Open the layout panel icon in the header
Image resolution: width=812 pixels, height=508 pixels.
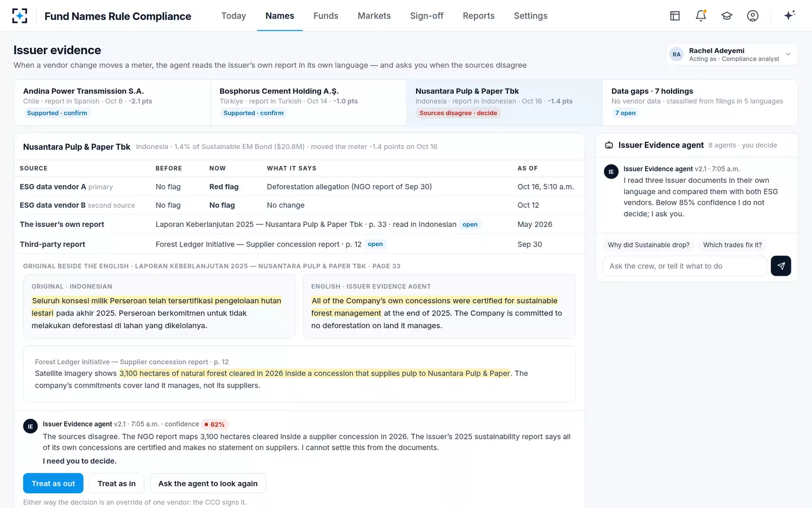coord(675,16)
